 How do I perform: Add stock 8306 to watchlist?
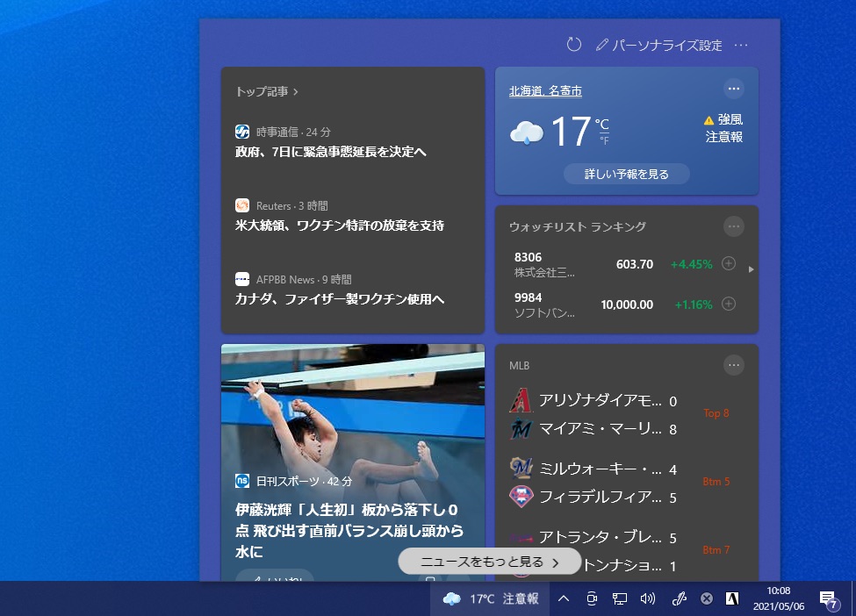point(729,263)
